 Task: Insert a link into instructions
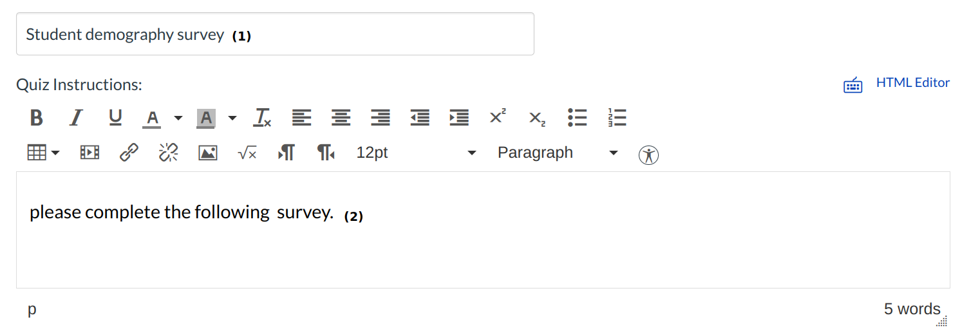click(129, 153)
